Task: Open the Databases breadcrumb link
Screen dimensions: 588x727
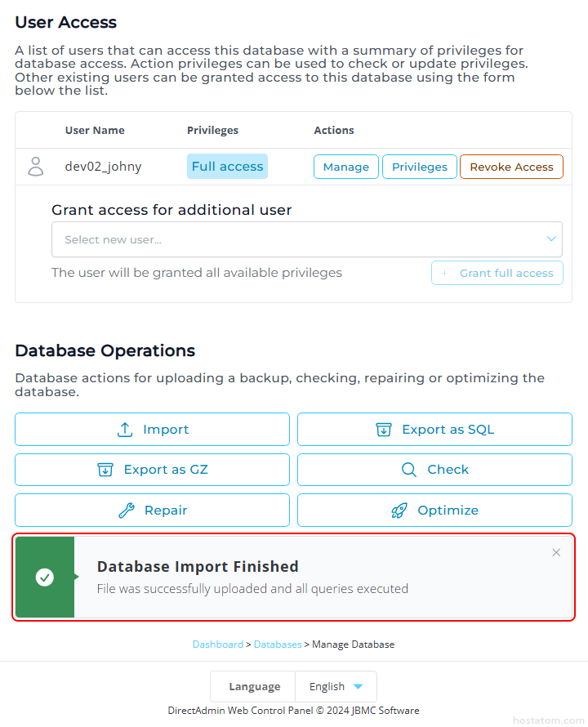Action: coord(278,644)
